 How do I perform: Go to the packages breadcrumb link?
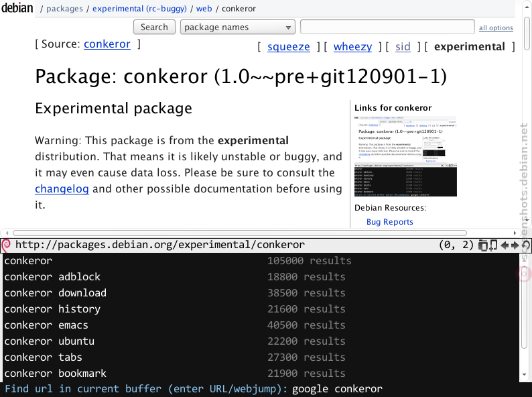point(64,9)
